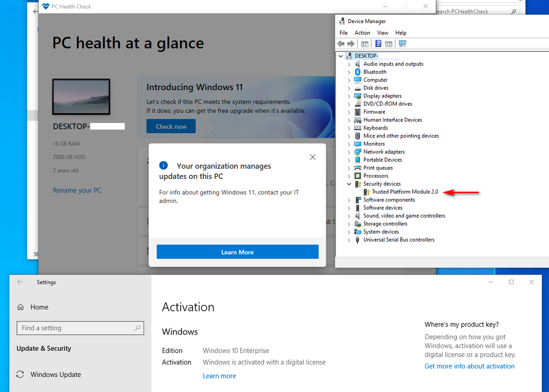Click Show/Hide Action Pane toolbar icon
This screenshot has height=392, width=549.
point(388,44)
